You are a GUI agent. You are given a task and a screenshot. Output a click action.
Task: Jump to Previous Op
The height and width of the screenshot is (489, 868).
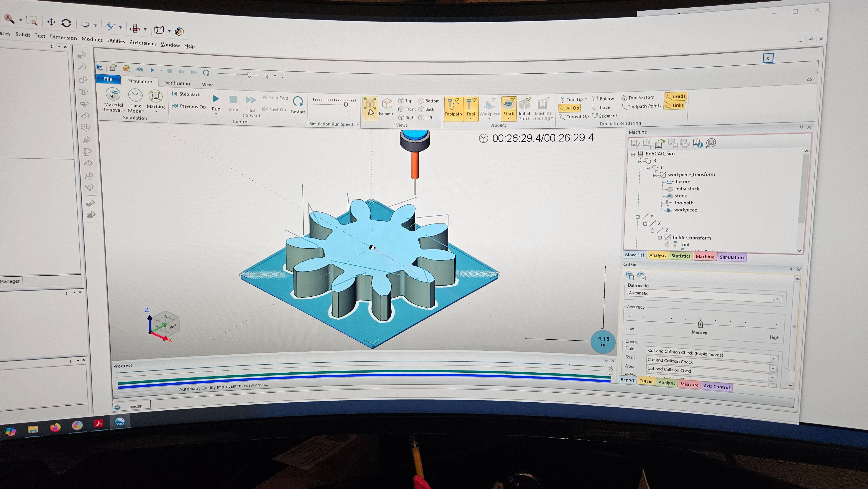coord(189,106)
